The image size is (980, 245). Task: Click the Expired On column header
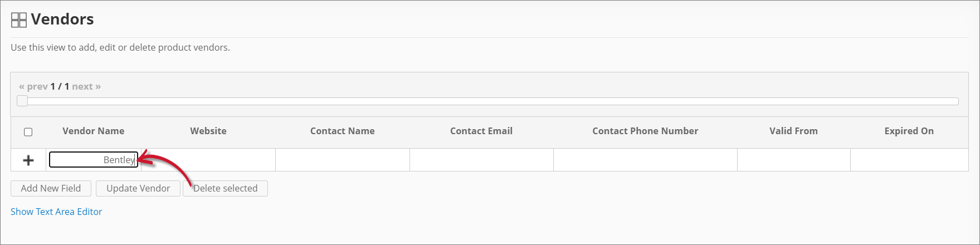click(909, 131)
